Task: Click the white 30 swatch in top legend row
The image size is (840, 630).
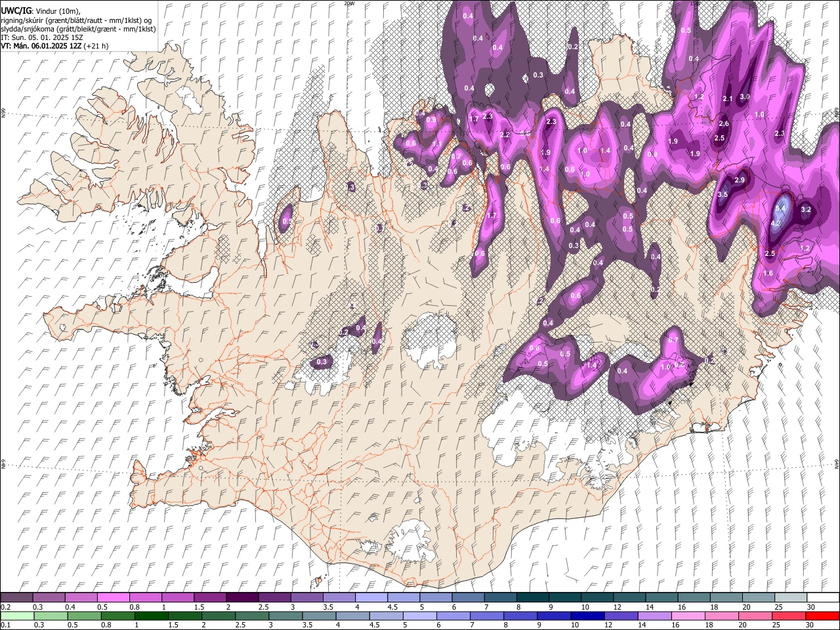Action: point(823,597)
